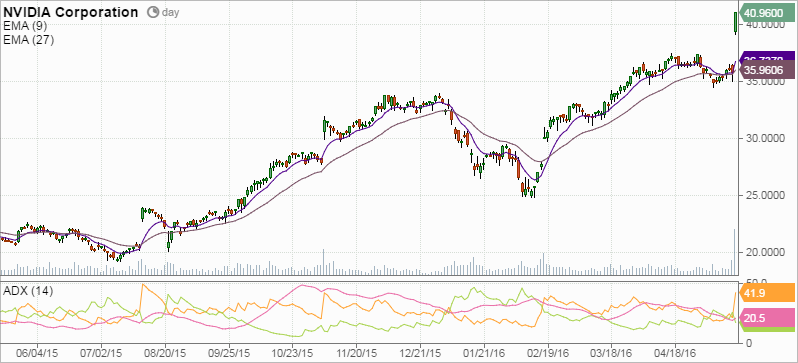Click the 40.0000 price axis label
Image resolution: width=798 pixels, height=363 pixels.
764,24
